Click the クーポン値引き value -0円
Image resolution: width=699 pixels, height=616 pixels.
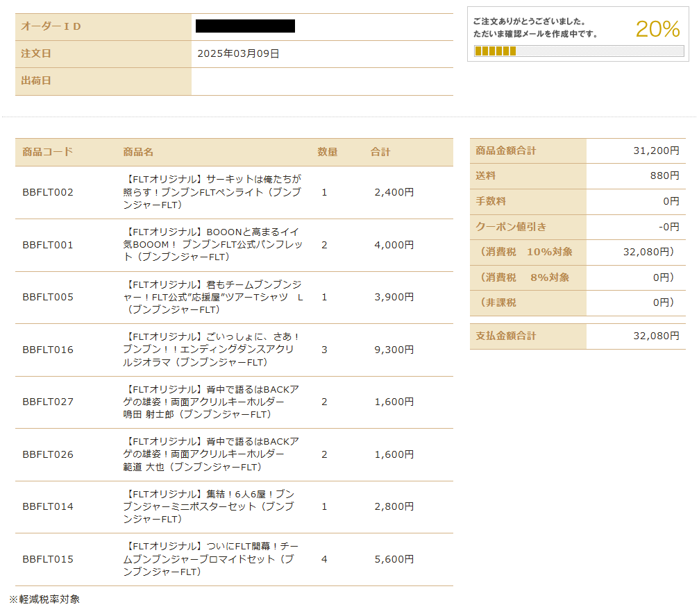[x=669, y=227]
